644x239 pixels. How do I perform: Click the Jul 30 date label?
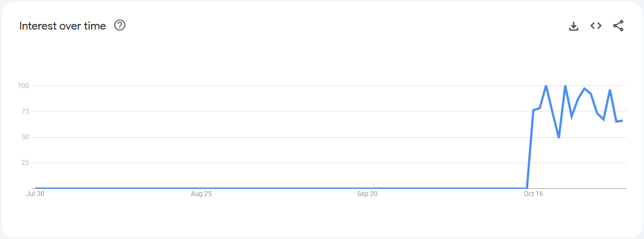35,194
